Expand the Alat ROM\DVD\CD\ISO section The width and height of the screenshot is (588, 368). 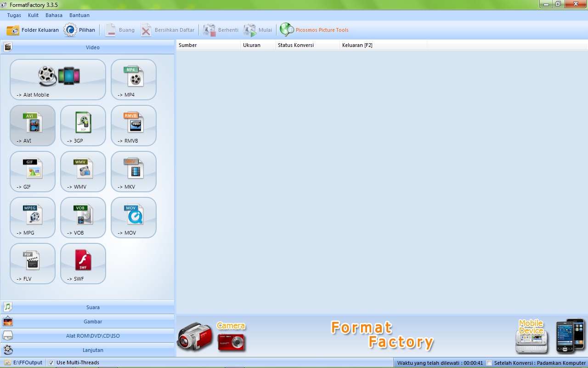(x=87, y=336)
